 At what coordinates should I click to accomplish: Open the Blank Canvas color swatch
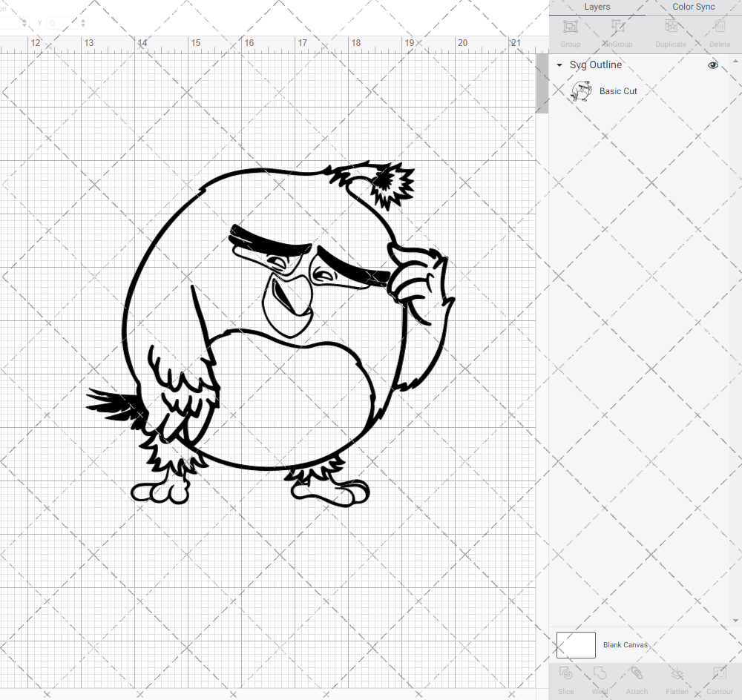pos(576,645)
